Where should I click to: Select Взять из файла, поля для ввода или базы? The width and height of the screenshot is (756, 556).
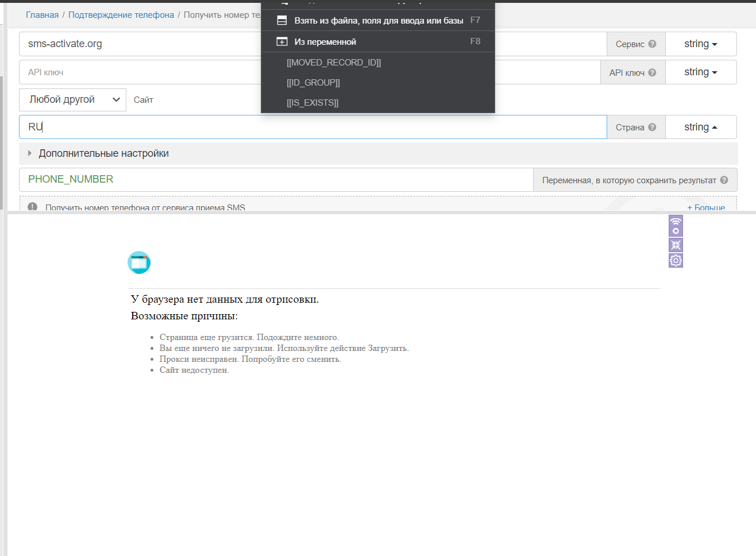point(378,21)
